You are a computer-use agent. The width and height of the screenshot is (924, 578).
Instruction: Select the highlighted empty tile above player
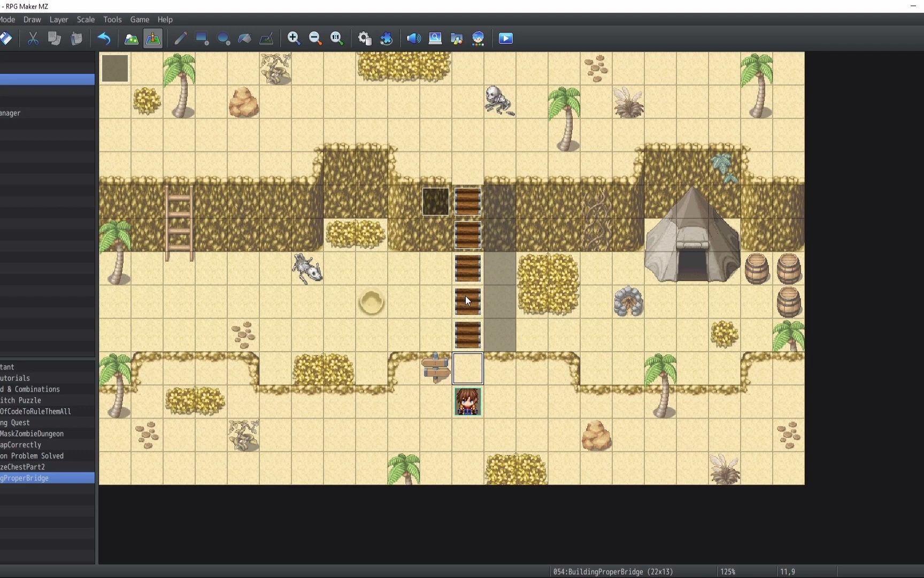coord(468,368)
